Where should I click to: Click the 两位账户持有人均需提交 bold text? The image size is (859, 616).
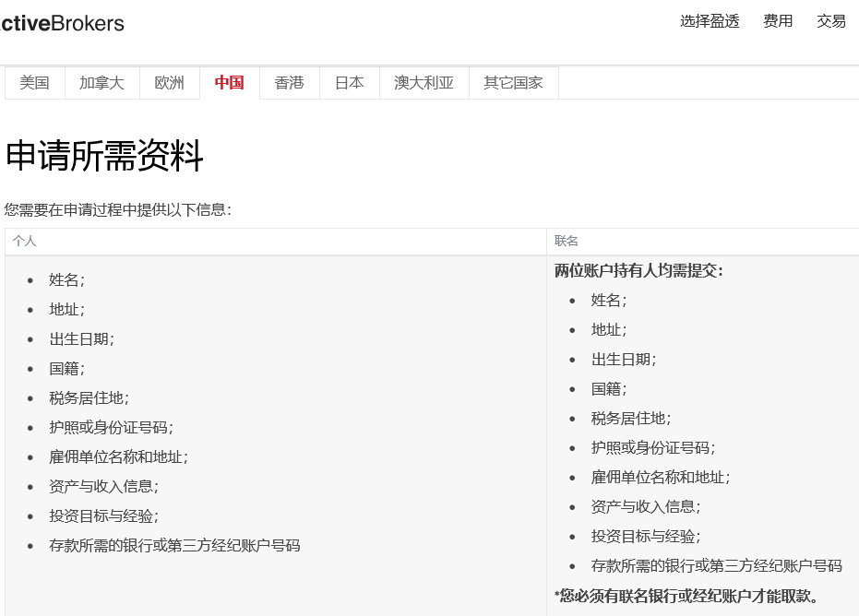[638, 270]
